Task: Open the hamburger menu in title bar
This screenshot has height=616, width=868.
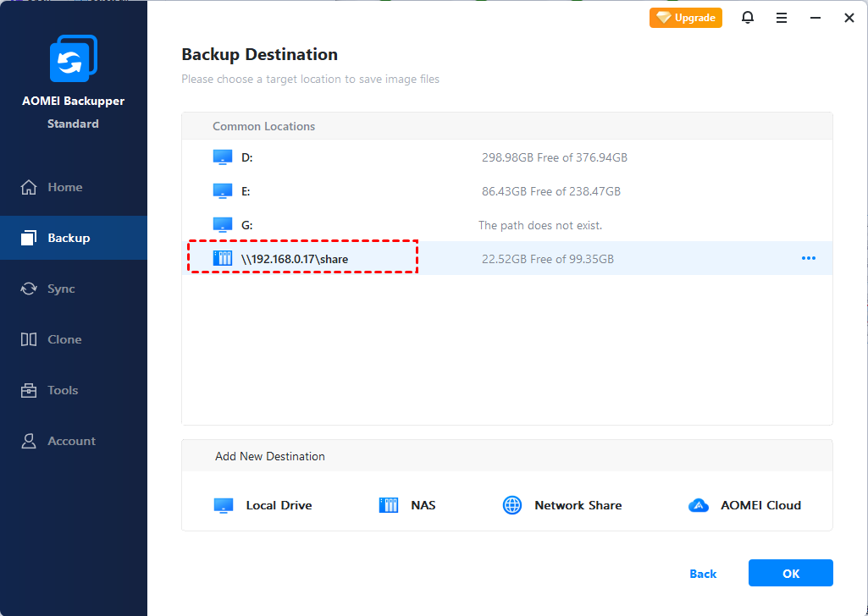Action: pyautogui.click(x=782, y=18)
